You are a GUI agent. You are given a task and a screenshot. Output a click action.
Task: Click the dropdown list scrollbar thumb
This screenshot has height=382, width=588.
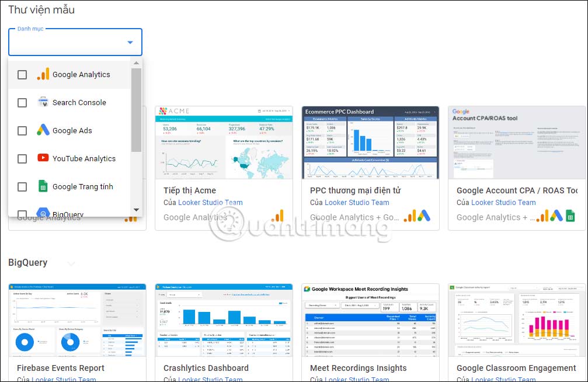(x=137, y=110)
